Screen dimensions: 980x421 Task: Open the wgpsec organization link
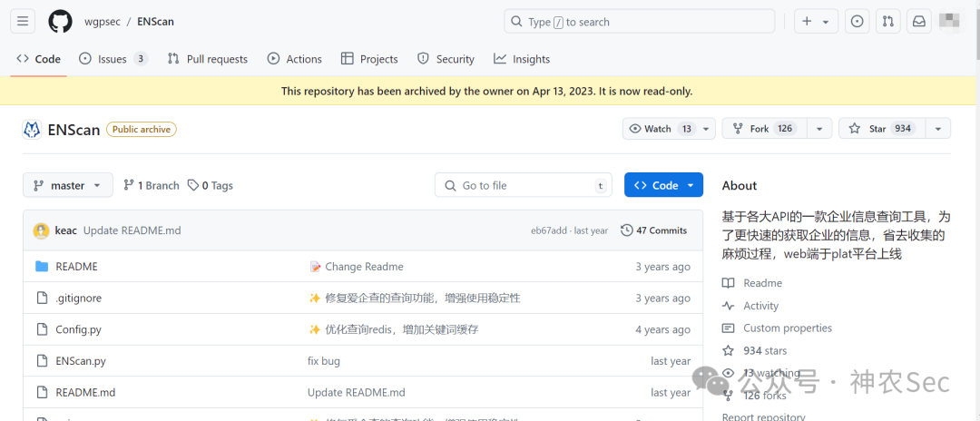[102, 22]
